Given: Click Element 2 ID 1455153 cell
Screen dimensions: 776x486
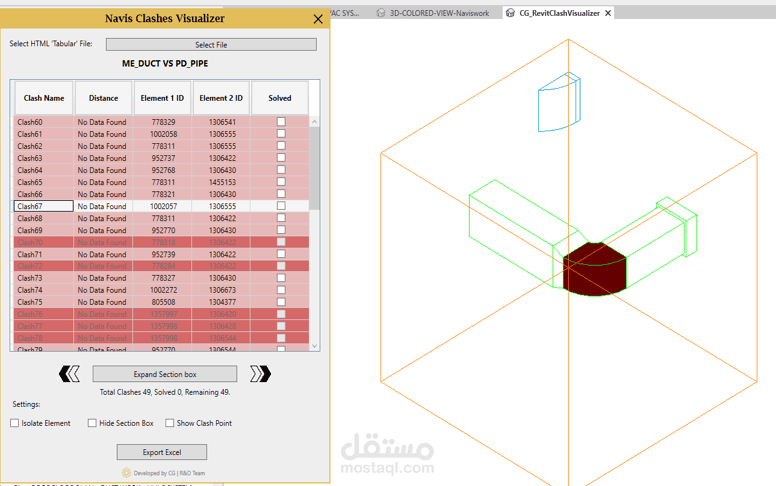Looking at the screenshot, I should tap(222, 182).
